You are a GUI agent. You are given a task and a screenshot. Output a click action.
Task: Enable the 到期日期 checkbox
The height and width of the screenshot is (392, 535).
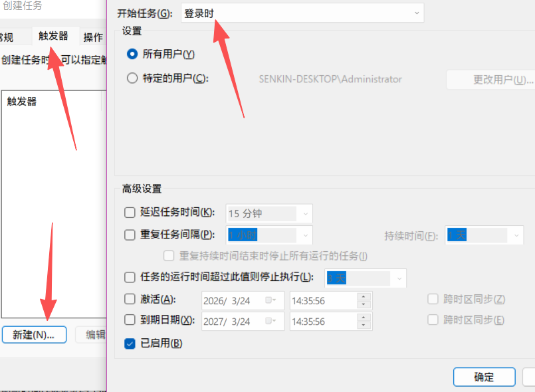pyautogui.click(x=130, y=320)
